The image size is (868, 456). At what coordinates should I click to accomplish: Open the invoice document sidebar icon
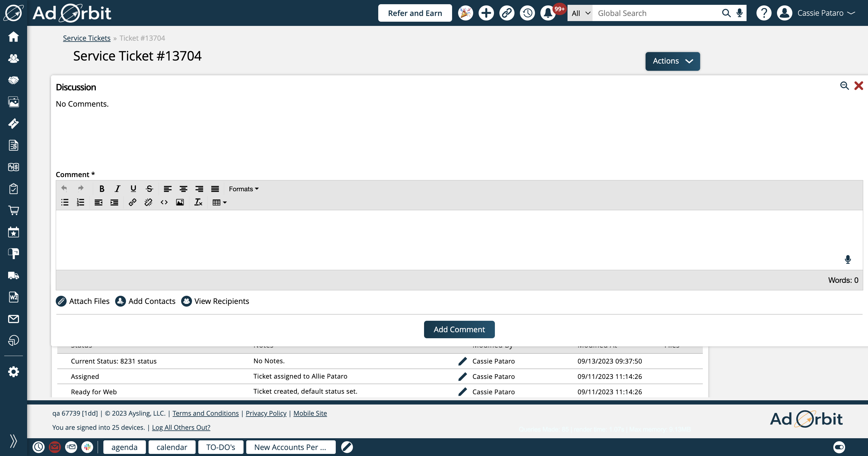pyautogui.click(x=14, y=145)
